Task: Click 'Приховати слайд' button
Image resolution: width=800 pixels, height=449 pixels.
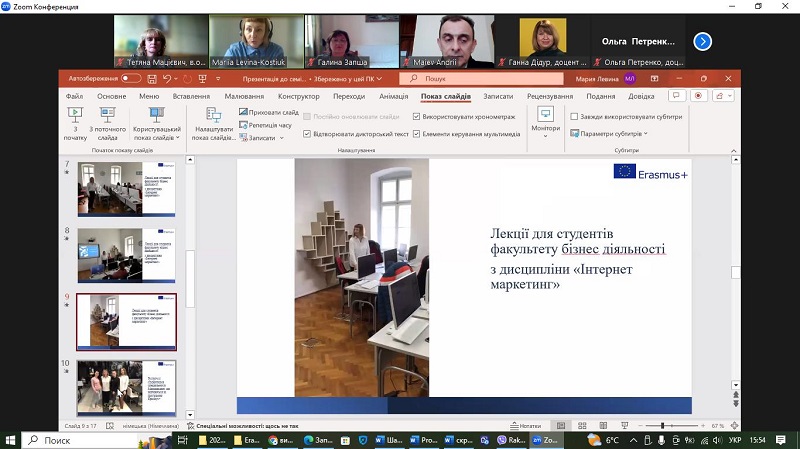Action: (x=268, y=113)
